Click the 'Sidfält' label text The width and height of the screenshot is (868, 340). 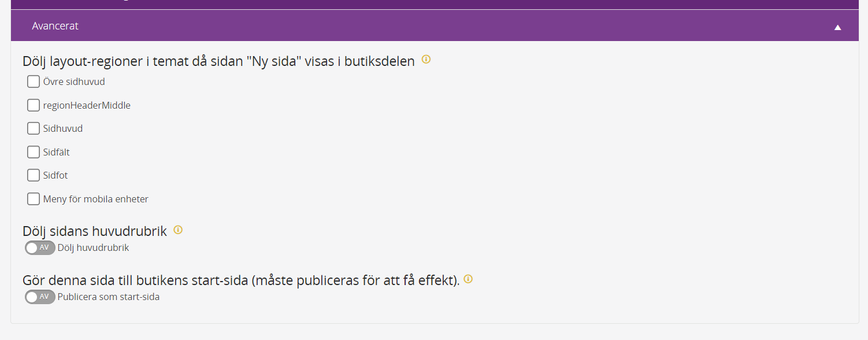click(x=57, y=152)
